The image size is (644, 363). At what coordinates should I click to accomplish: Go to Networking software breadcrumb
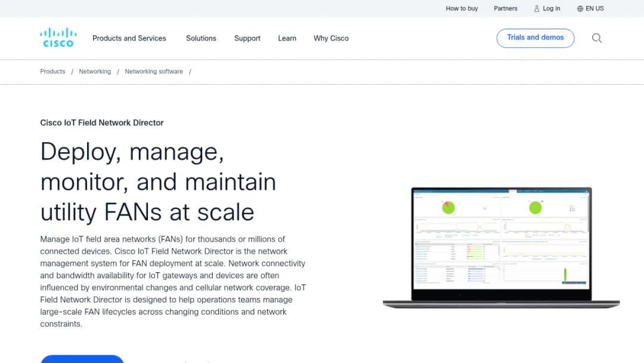pyautogui.click(x=154, y=72)
